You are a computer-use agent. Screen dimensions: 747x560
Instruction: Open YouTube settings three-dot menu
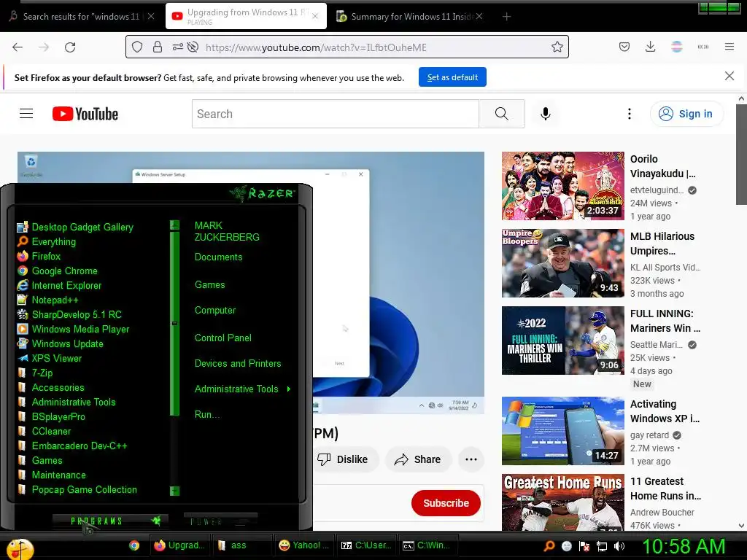(x=630, y=114)
